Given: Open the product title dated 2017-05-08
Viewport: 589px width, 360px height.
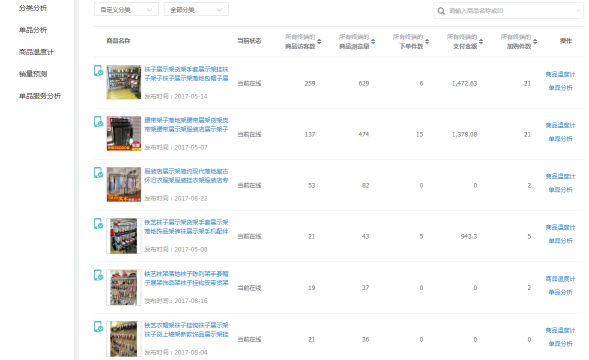Looking at the screenshot, I should pyautogui.click(x=186, y=227).
